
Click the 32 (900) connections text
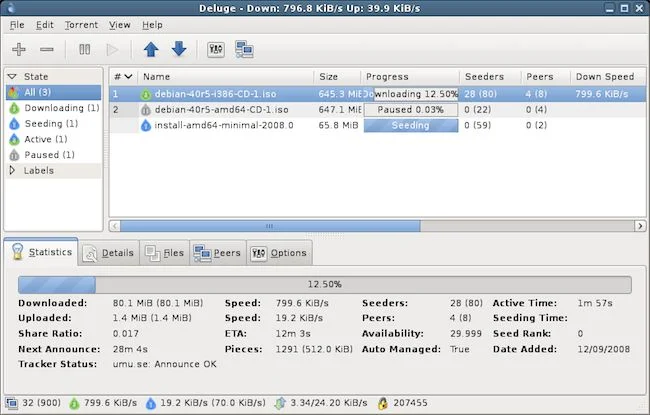41,403
